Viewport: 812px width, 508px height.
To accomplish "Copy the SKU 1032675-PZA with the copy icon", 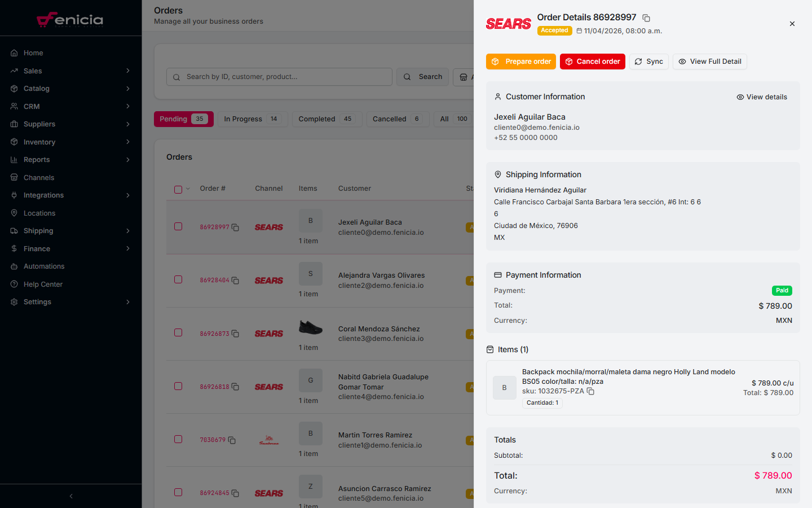I will point(590,391).
